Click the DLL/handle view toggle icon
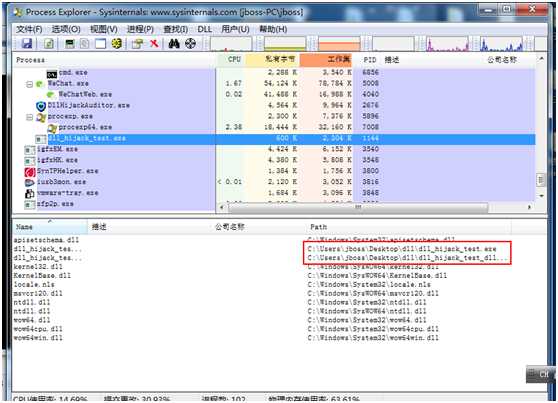The width and height of the screenshot is (558, 403). pyautogui.click(x=117, y=43)
